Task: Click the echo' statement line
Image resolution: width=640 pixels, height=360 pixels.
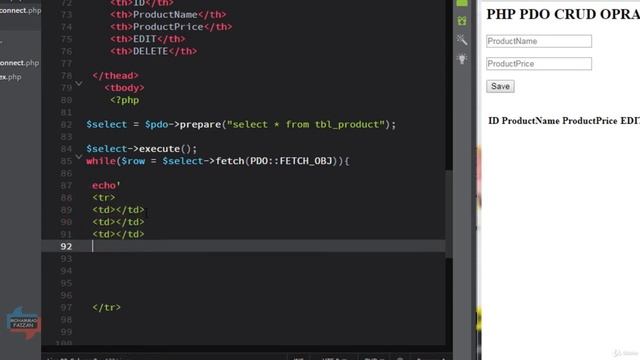Action: coord(106,186)
